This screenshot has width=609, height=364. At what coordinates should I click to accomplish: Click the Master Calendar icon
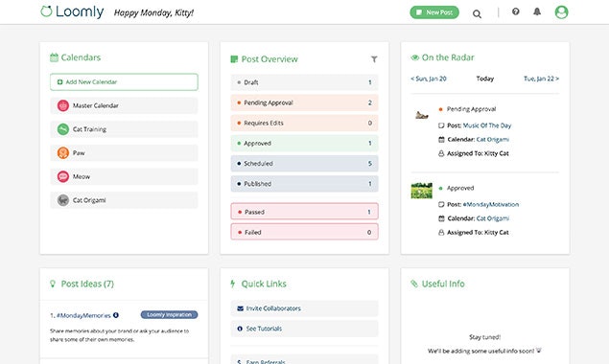pos(63,105)
